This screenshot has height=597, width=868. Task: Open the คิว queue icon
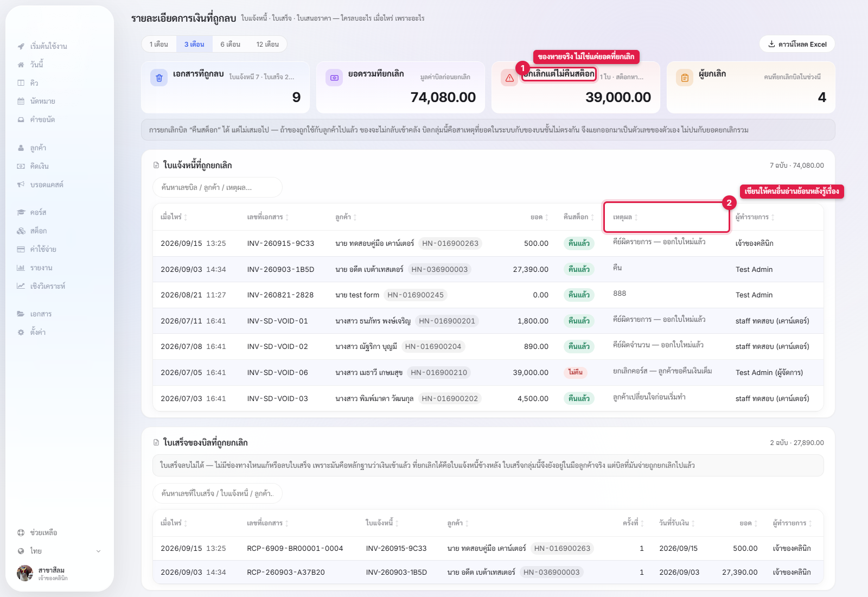click(x=21, y=83)
